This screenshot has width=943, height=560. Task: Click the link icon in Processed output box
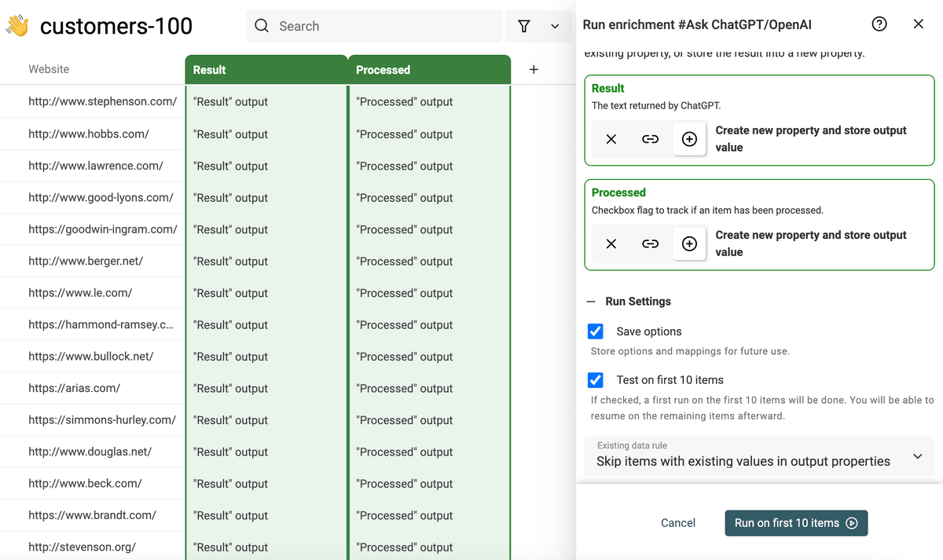tap(650, 243)
